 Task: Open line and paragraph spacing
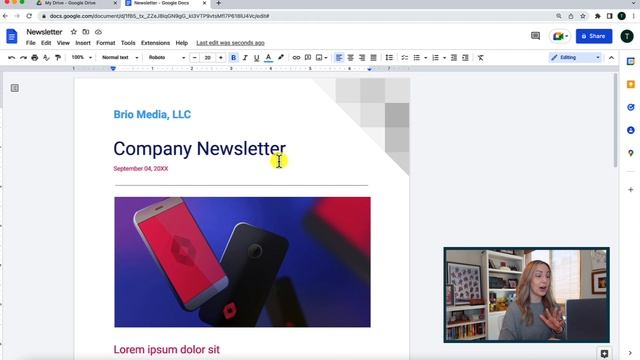389,58
